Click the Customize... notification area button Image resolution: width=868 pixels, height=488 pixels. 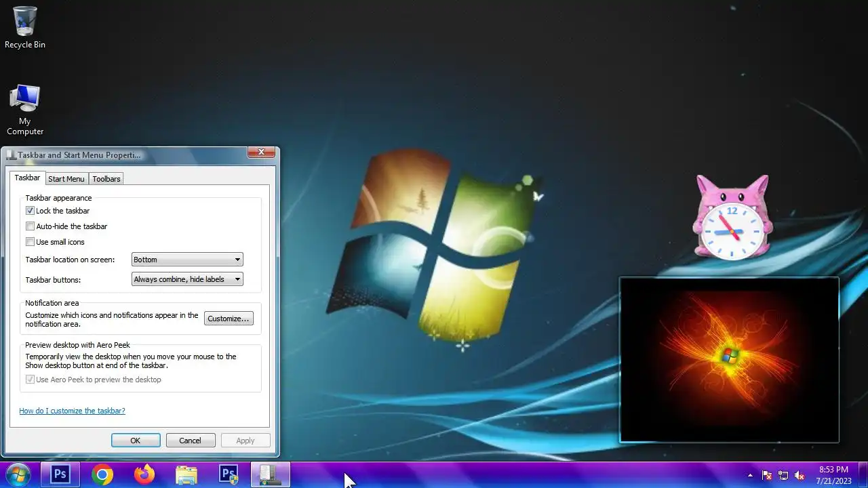point(229,319)
